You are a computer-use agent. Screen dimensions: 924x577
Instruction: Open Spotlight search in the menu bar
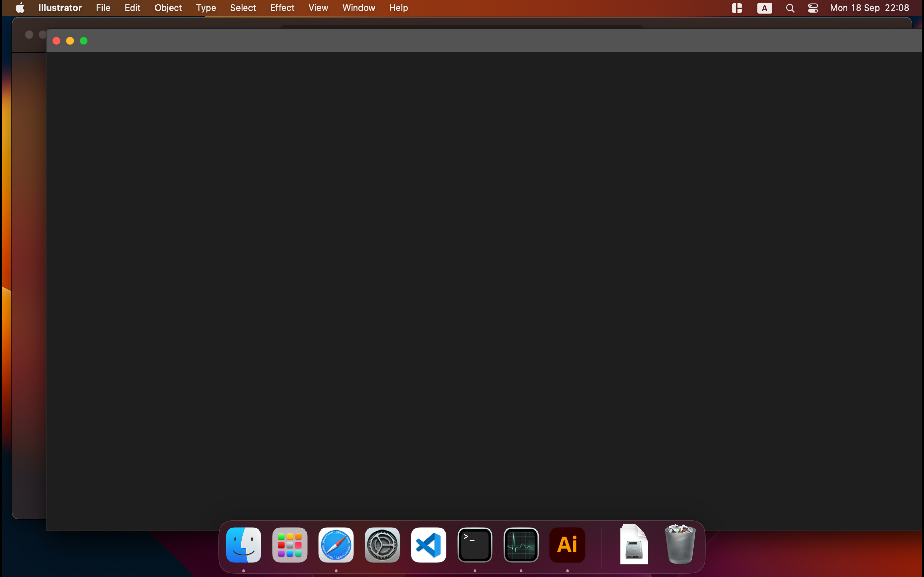point(790,8)
